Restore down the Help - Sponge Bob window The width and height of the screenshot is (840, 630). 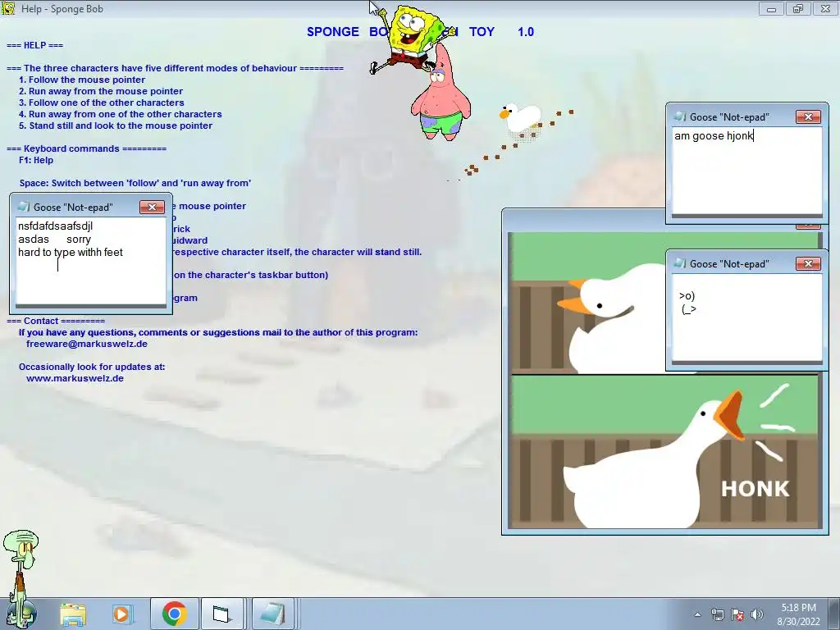[x=798, y=9]
